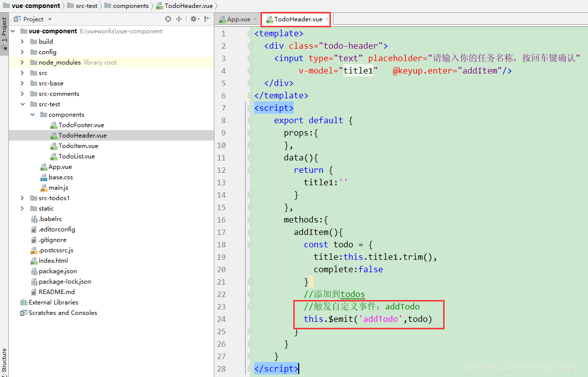Click src-test in the breadcrumb
The height and width of the screenshot is (377, 588).
pos(82,5)
